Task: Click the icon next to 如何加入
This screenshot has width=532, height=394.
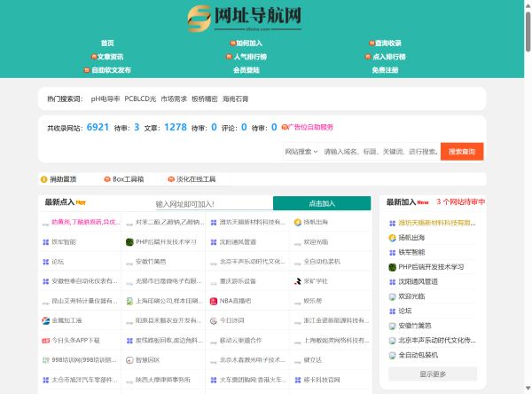Action: point(232,43)
